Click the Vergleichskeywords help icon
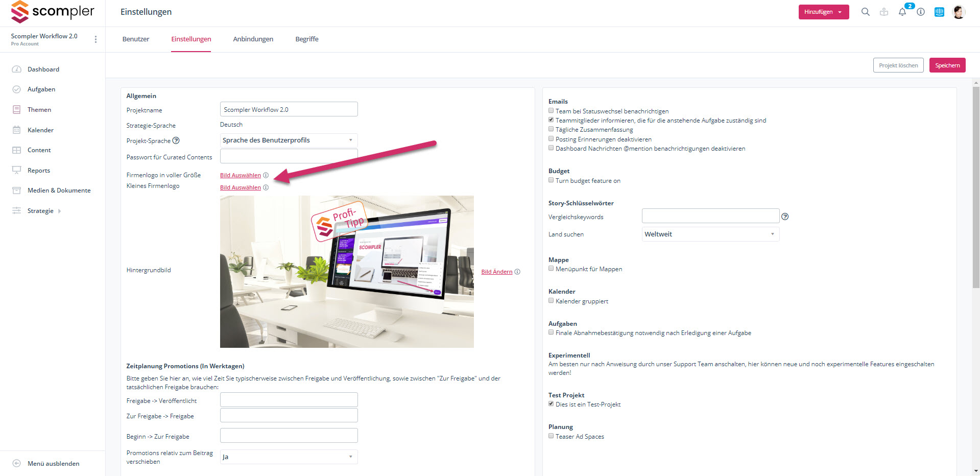980x476 pixels. click(785, 217)
